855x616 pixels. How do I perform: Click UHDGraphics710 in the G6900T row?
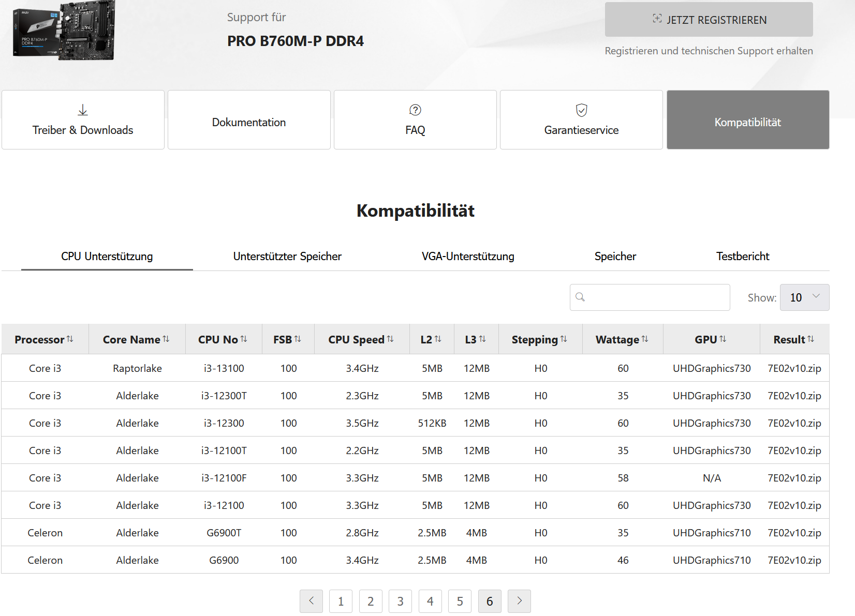click(712, 533)
